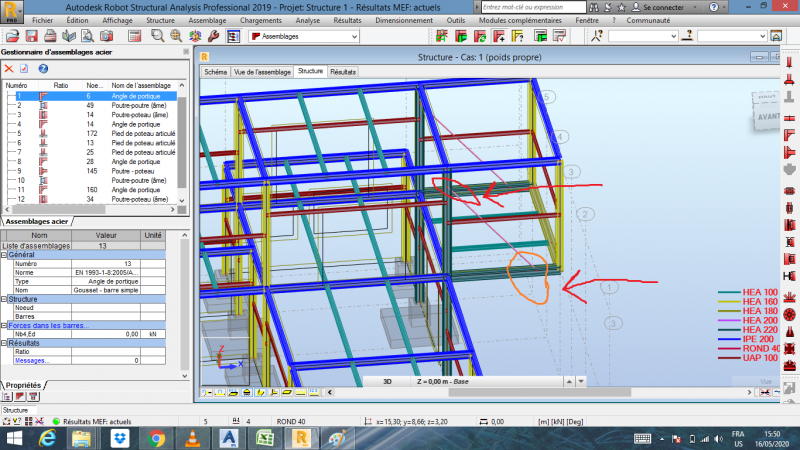This screenshot has height=450, width=800.
Task: Click the new connection icon with plus sign
Action: tap(499, 36)
